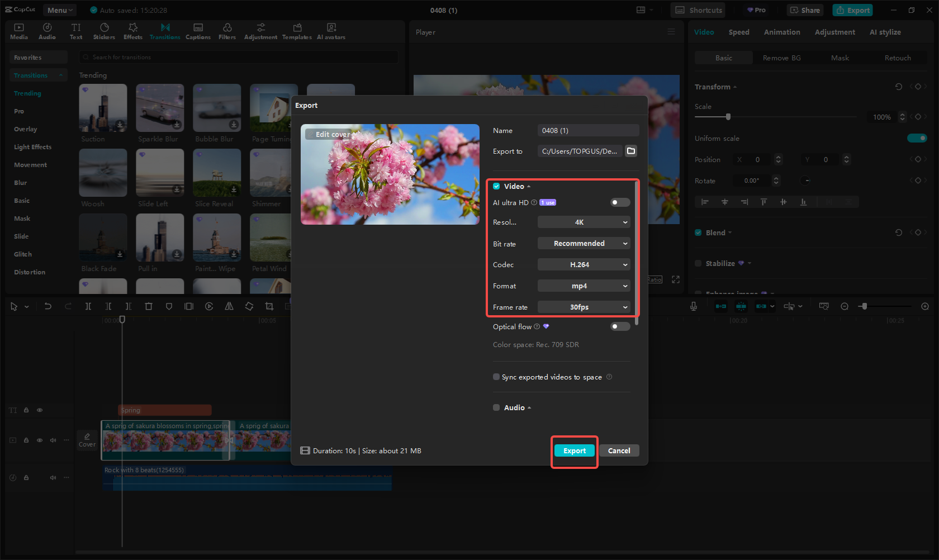Expand the Codec H.264 dropdown
Viewport: 939px width, 560px height.
click(x=584, y=265)
